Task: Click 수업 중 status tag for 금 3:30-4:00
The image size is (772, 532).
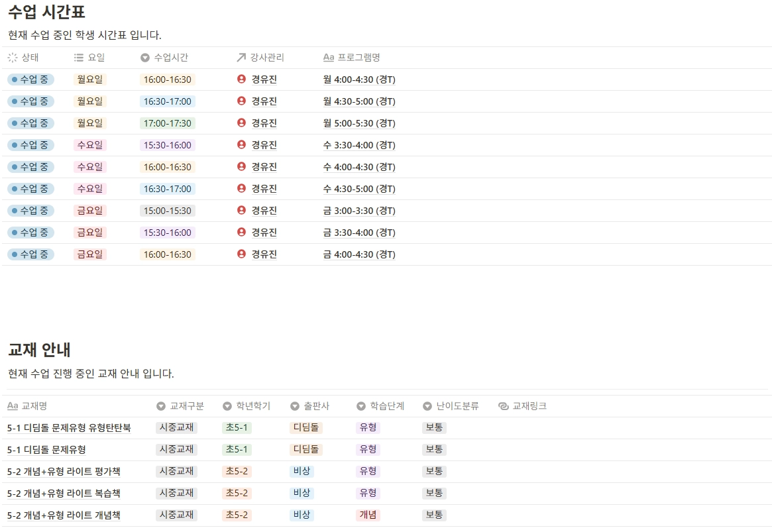Action: [30, 233]
